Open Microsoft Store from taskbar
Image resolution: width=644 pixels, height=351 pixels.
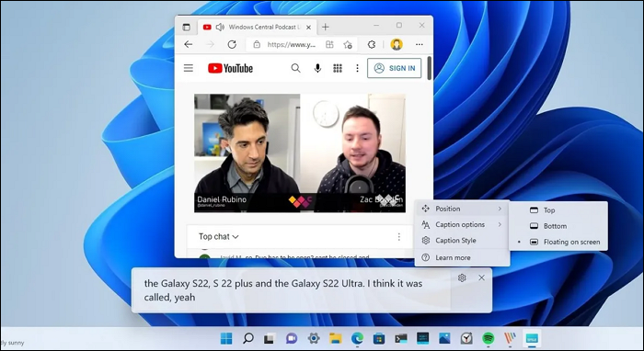click(379, 338)
